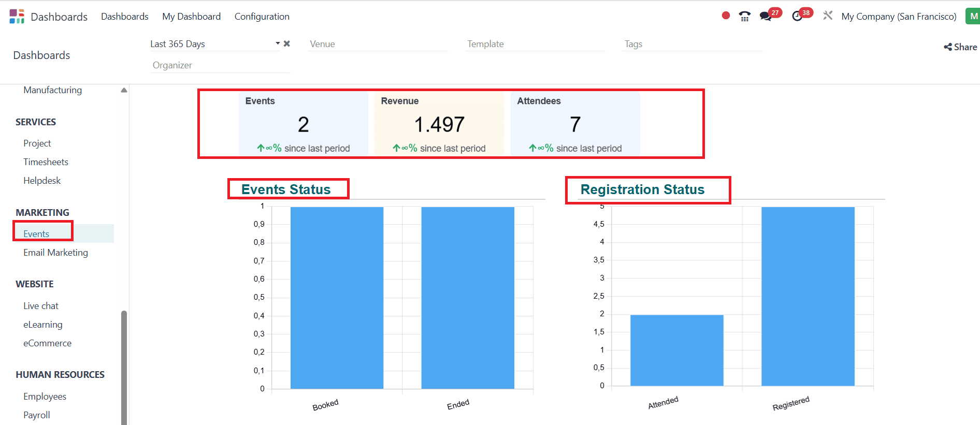Open the eLearning dashboard
Screen dimensions: 980x425
(x=43, y=325)
